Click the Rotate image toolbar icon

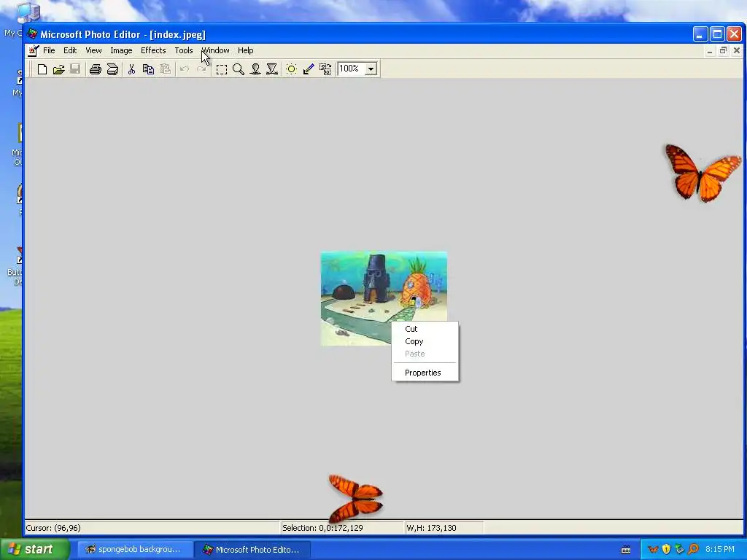(325, 69)
